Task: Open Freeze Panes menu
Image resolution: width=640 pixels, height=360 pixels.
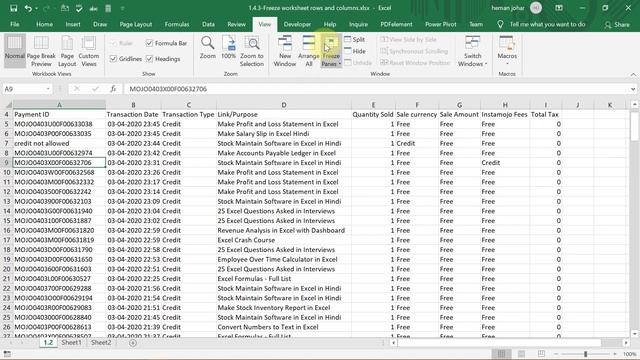Action: (x=331, y=51)
